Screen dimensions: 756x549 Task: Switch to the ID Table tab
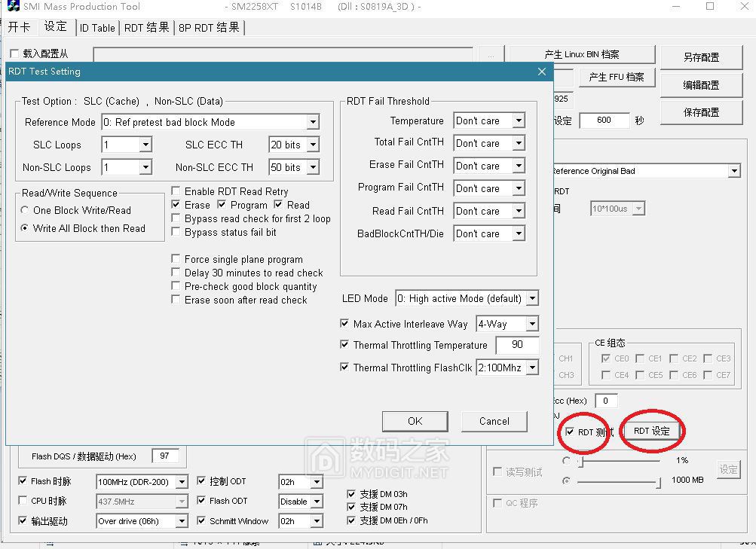point(97,28)
